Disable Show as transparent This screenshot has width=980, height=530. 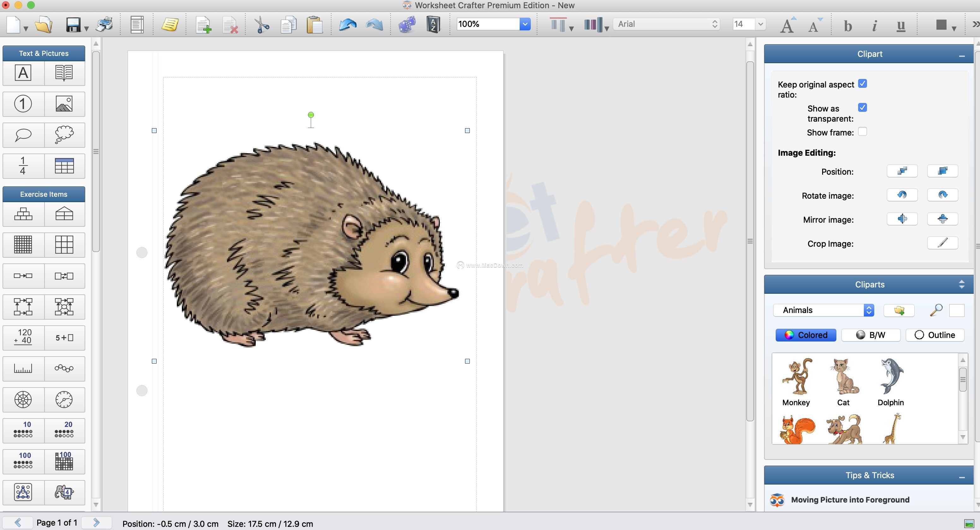click(863, 108)
